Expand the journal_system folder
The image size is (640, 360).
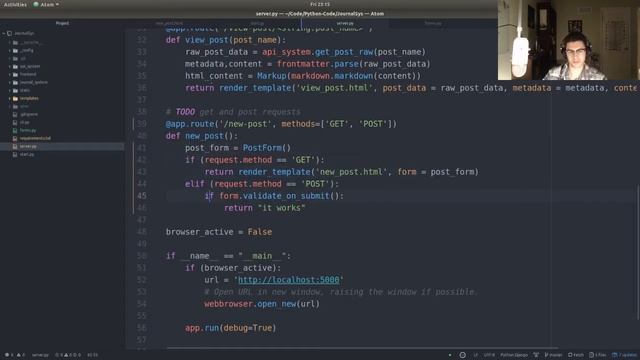click(x=10, y=82)
